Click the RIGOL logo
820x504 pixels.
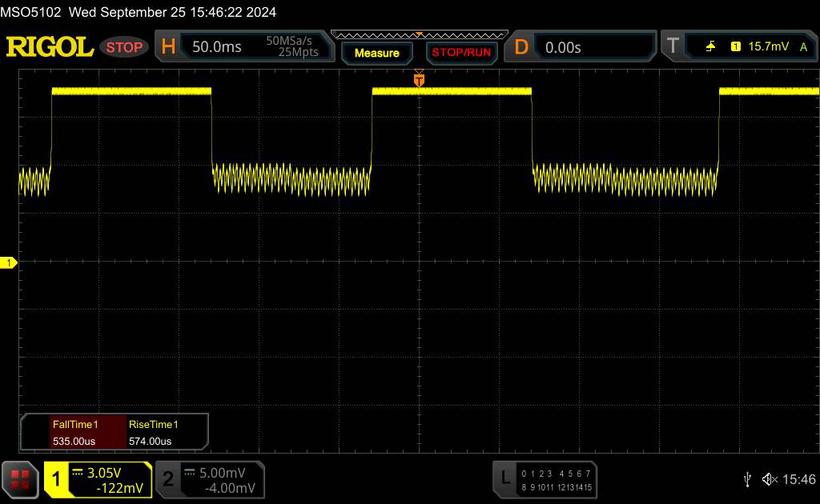[x=50, y=47]
